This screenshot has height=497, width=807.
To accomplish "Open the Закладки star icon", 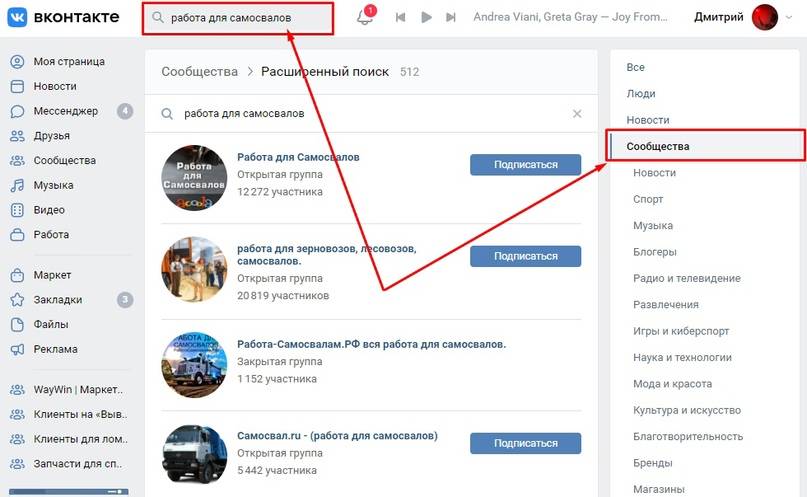I will point(17,300).
